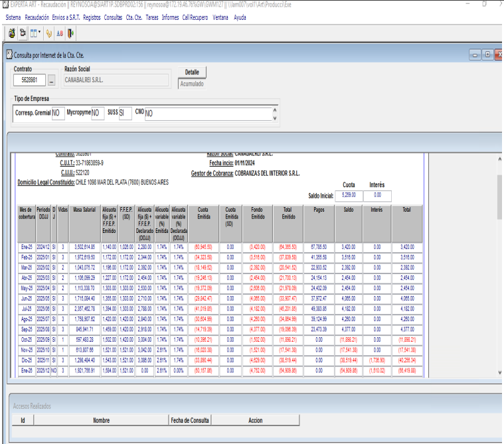Click the Consulta por Internet window title icon
Viewport: 504px width, 444px height.
pyautogui.click(x=9, y=55)
